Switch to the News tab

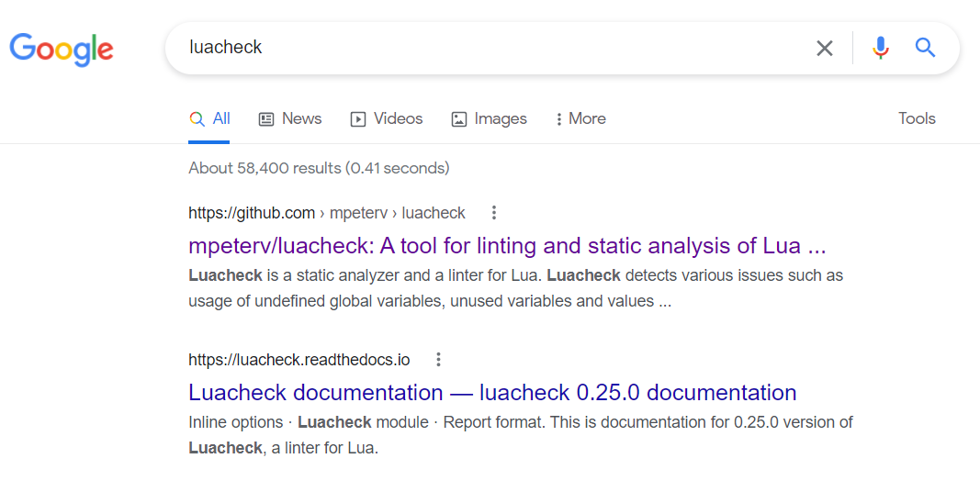point(290,118)
